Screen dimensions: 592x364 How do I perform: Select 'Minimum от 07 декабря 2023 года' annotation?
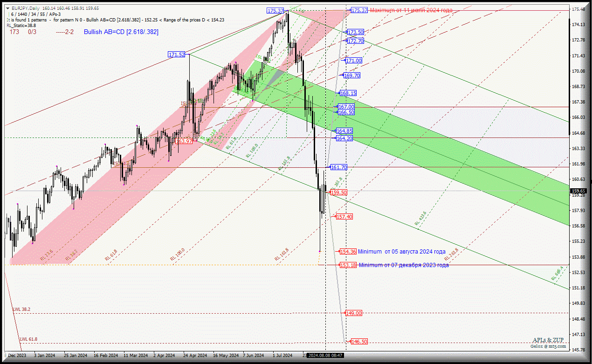pos(404,265)
